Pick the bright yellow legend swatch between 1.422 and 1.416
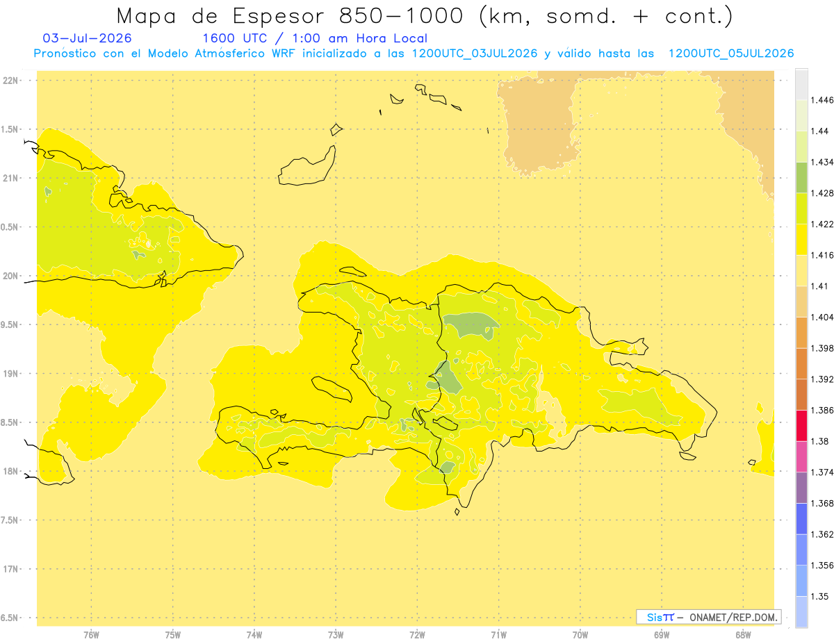This screenshot has height=644, width=834. [801, 240]
